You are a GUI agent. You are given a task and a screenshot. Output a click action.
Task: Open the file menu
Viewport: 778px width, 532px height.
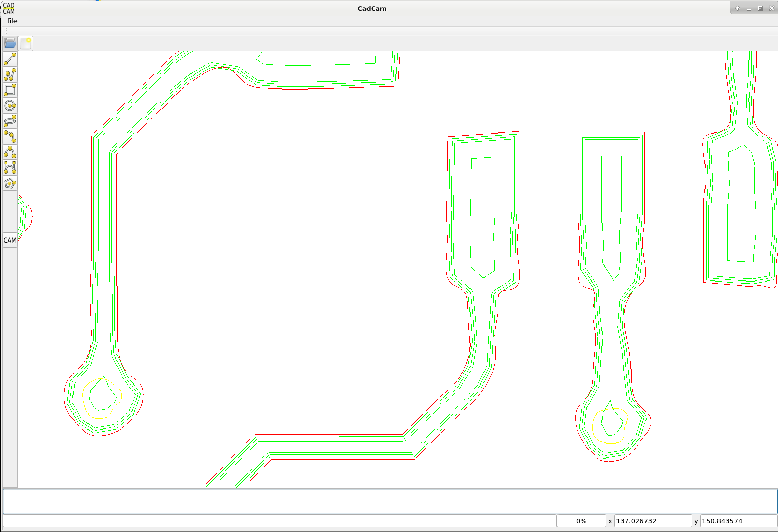pos(12,21)
